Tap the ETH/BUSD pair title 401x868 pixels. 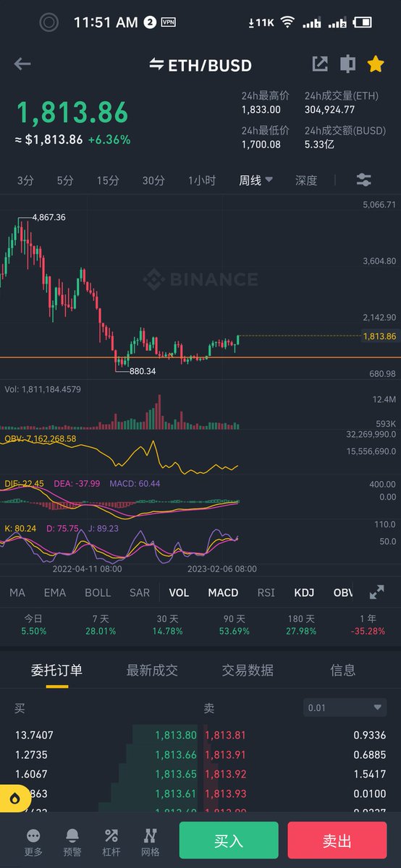[210, 65]
